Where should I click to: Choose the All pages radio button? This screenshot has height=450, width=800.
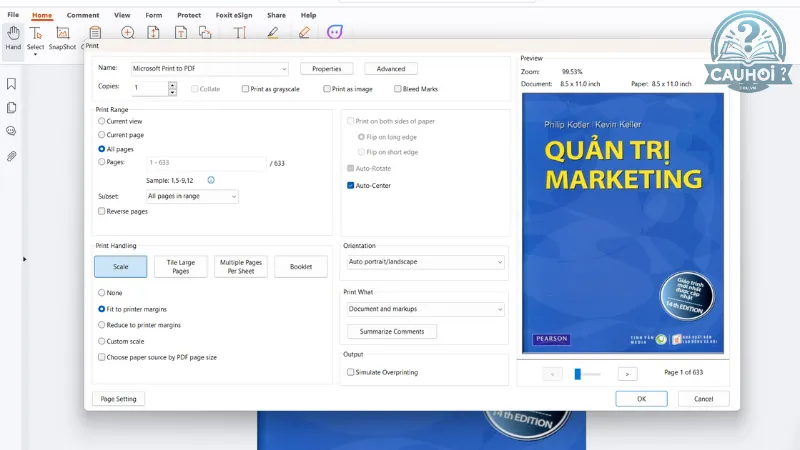click(x=102, y=149)
